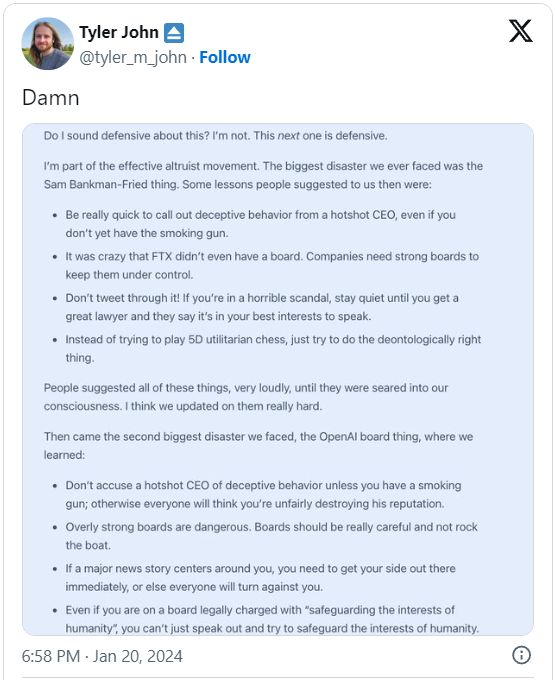The image size is (555, 680).
Task: Open the @tyler_m_john handle link
Action: click(x=133, y=57)
